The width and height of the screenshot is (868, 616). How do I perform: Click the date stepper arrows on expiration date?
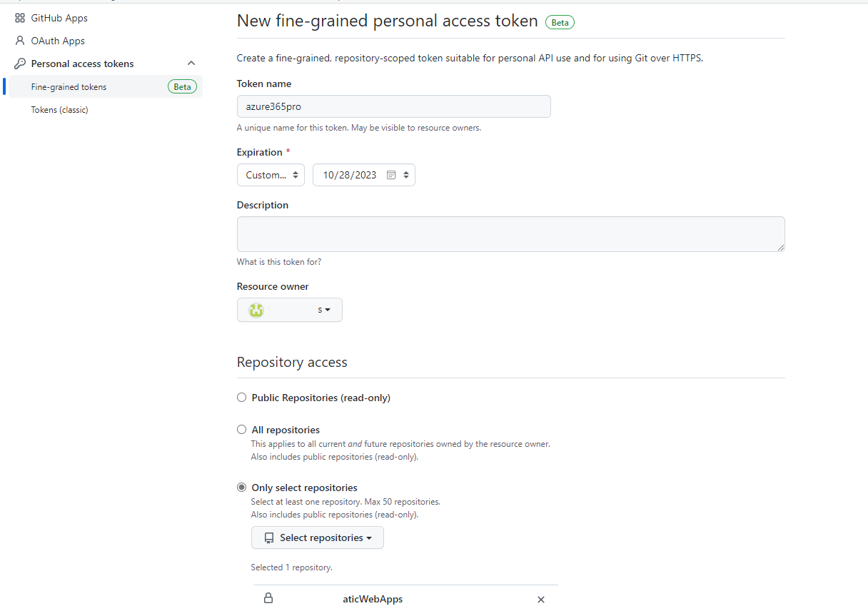(x=406, y=175)
